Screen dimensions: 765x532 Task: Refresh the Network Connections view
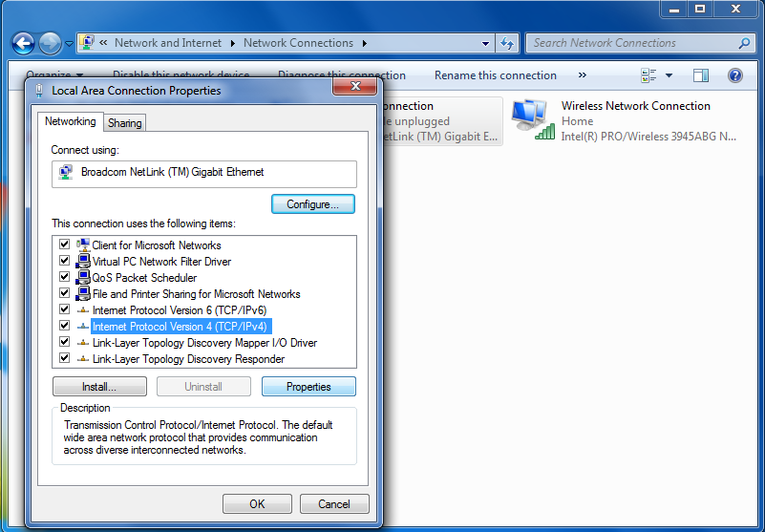[507, 43]
